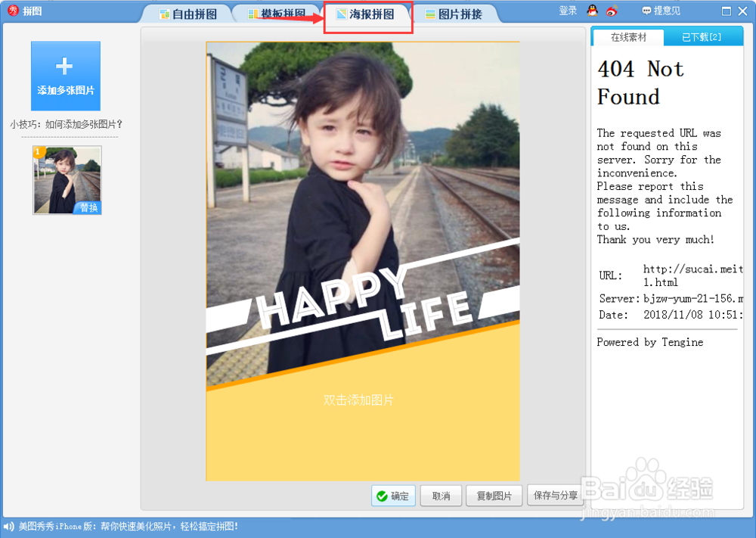Screen dimensions: 756x538
Task: Open the 提意见 feedback link
Action: pos(661,11)
